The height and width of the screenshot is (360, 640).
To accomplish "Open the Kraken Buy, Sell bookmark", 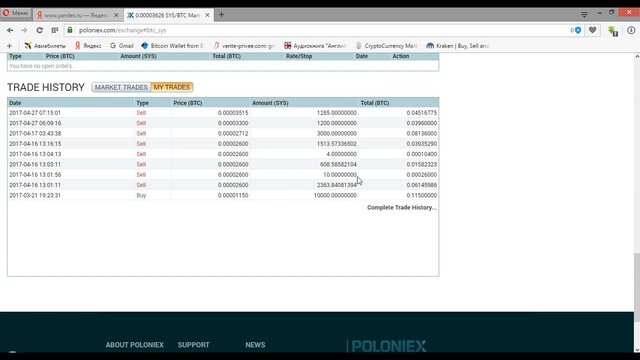I will pyautogui.click(x=458, y=46).
